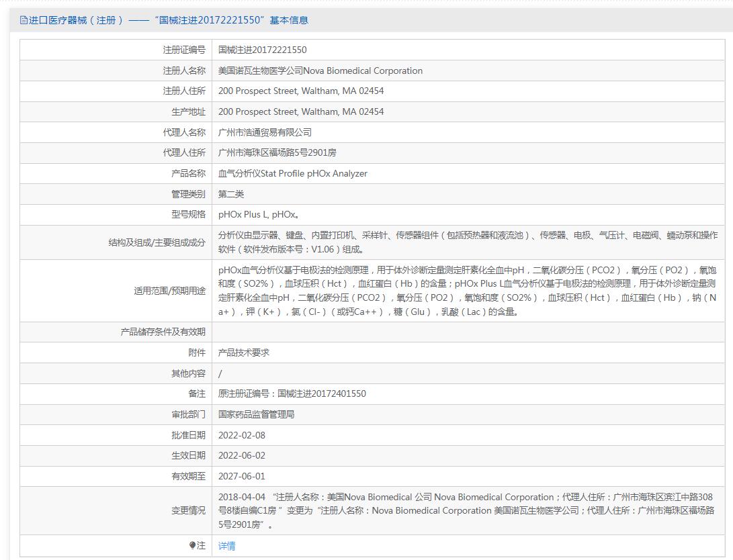Click the 批准日期 row label
Viewport: 733px width, 560px height.
188,435
